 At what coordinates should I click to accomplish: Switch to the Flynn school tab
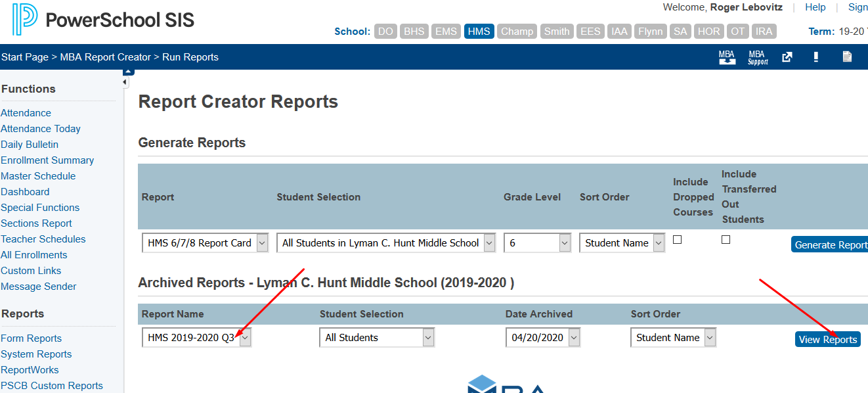click(651, 31)
